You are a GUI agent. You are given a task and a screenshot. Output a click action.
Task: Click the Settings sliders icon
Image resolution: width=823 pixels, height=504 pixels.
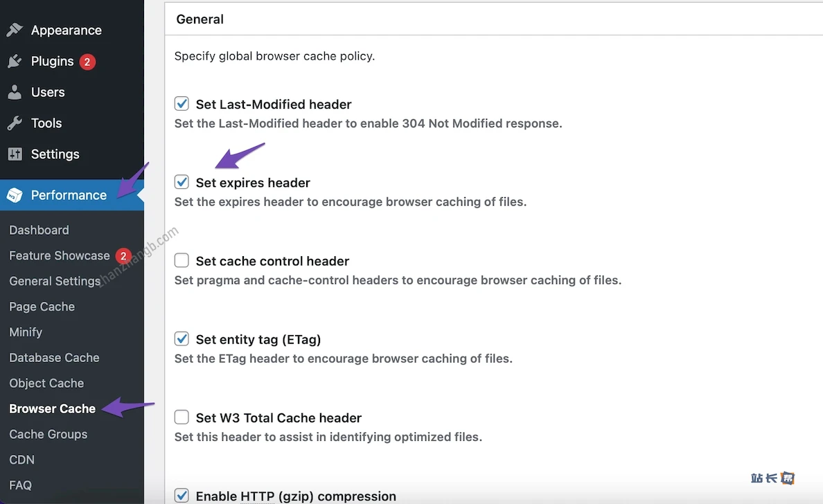point(15,154)
